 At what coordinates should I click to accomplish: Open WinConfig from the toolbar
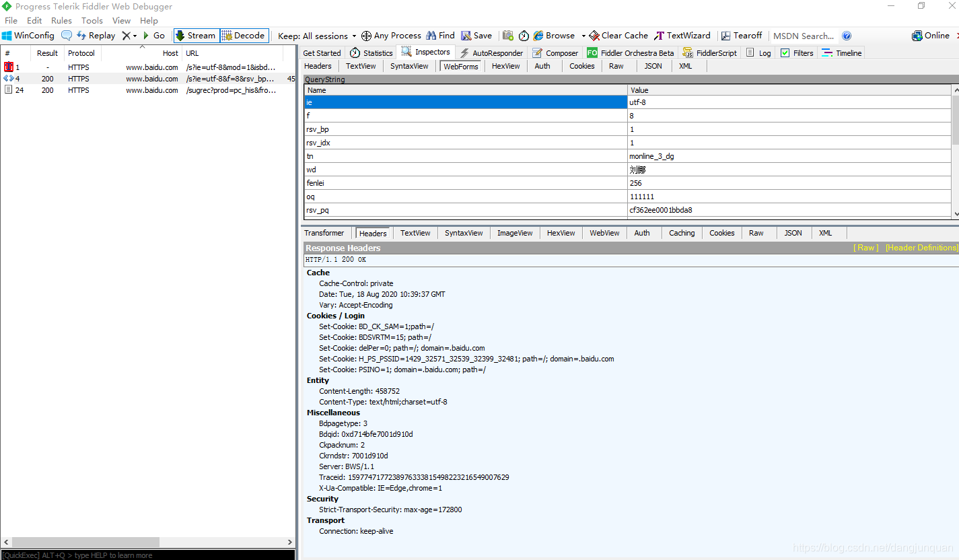(28, 36)
